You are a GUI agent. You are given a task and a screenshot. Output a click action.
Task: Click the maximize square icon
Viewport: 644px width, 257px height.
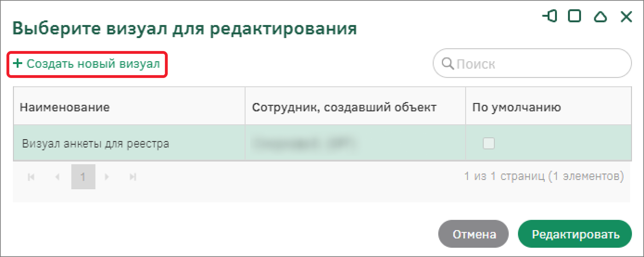575,17
